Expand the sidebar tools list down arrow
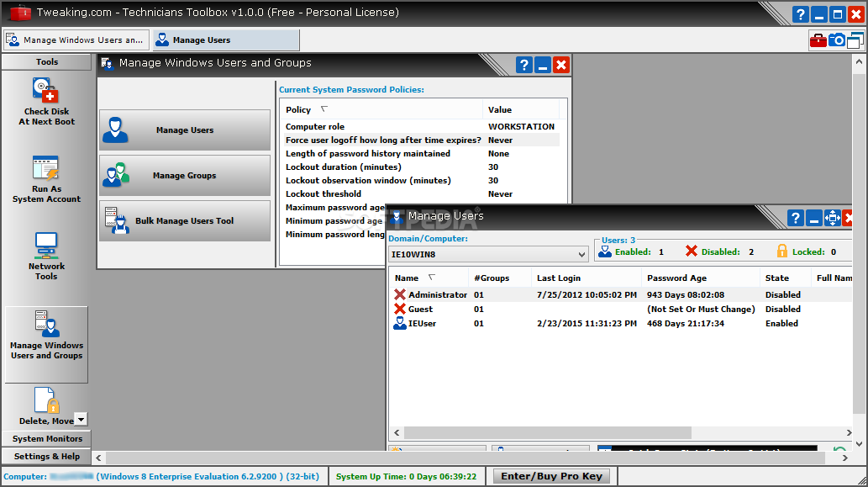 tap(81, 420)
